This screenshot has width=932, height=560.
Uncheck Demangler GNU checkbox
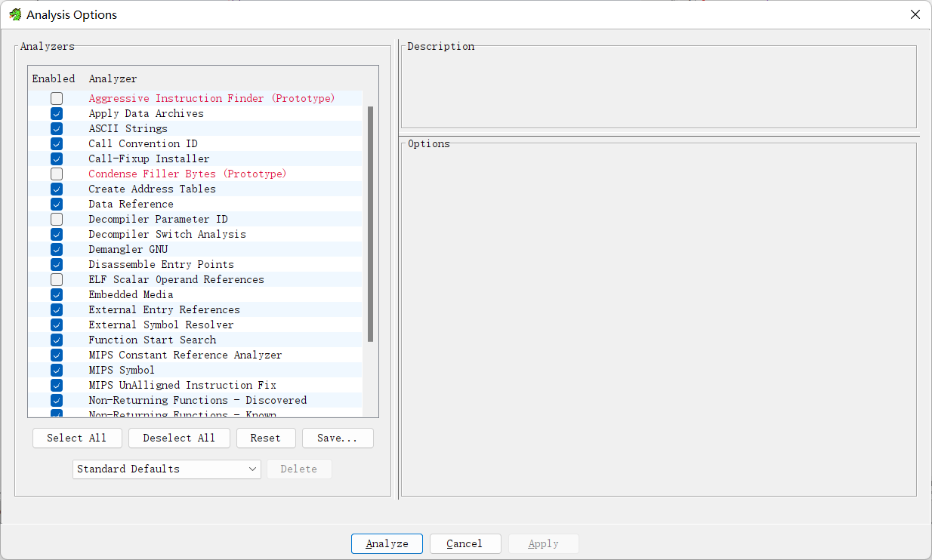[57, 249]
